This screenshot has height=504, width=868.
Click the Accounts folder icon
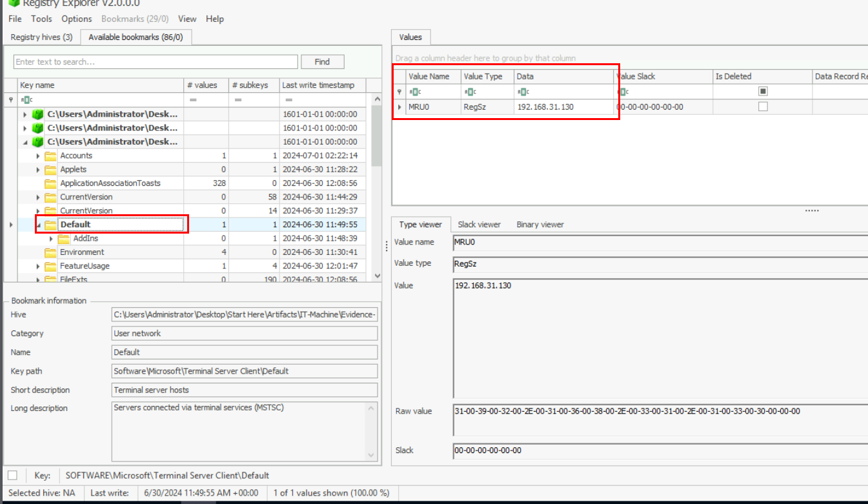[x=50, y=156]
